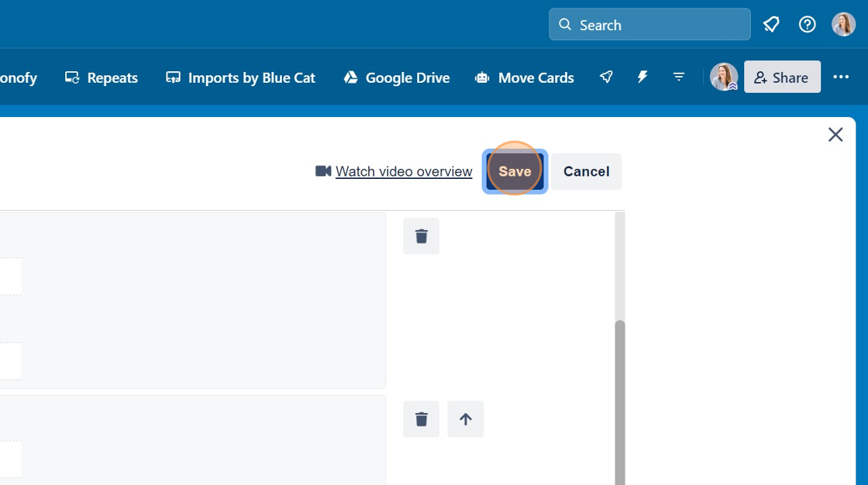Share the board with others
The height and width of the screenshot is (485, 868).
[782, 77]
